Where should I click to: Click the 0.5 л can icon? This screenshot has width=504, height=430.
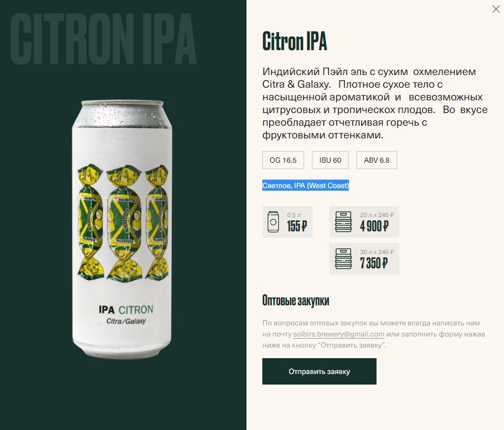(273, 222)
